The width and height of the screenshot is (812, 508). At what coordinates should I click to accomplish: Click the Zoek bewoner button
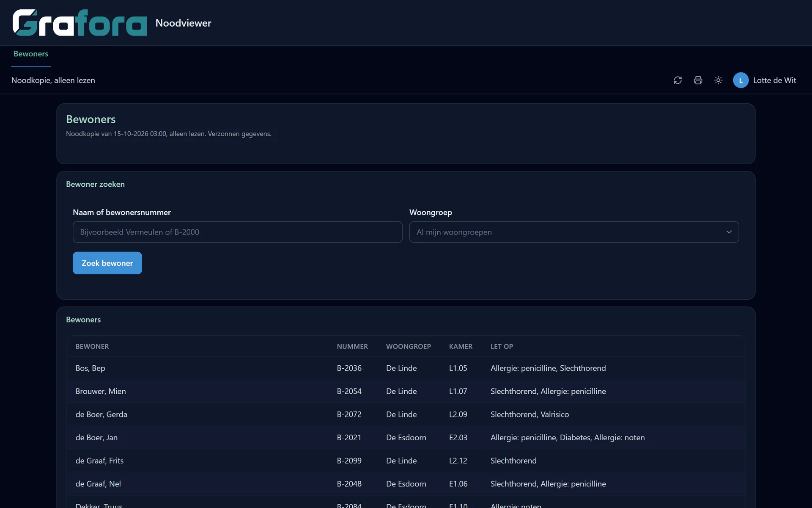[107, 263]
